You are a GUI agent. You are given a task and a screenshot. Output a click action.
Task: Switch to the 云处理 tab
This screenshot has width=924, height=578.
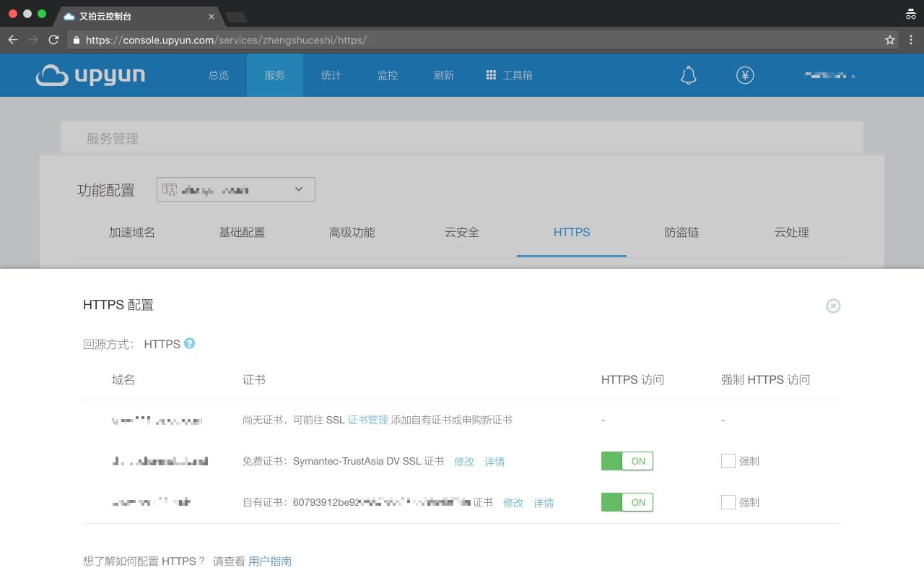[x=791, y=232]
